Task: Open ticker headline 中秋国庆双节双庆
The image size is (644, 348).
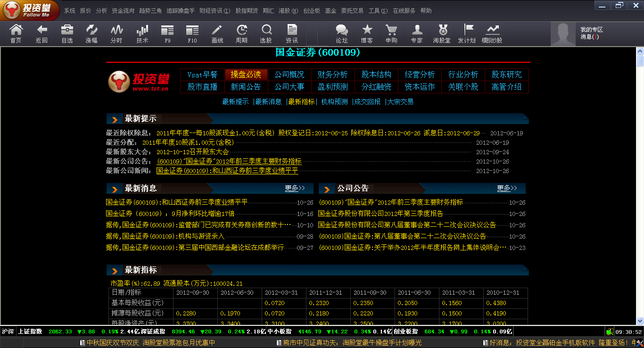Action: [x=112, y=343]
